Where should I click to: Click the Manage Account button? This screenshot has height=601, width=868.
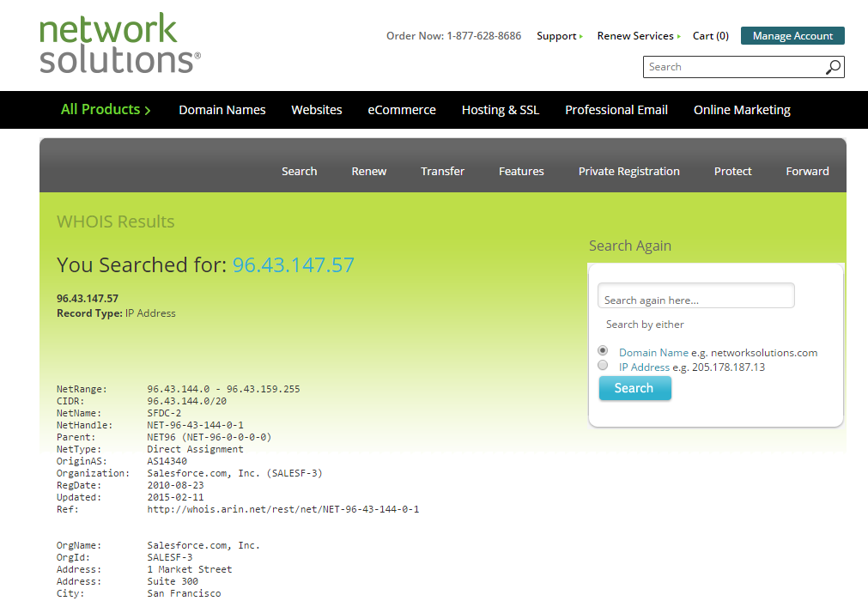point(792,35)
